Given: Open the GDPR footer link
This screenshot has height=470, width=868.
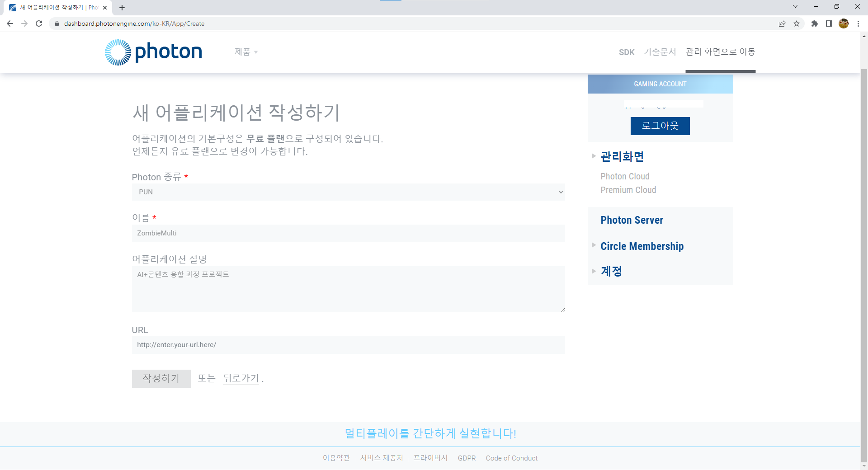Looking at the screenshot, I should [x=467, y=458].
